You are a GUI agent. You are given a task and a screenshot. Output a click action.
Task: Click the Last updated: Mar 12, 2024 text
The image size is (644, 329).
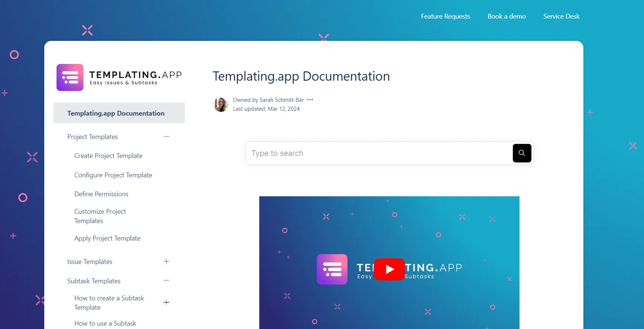click(x=266, y=109)
